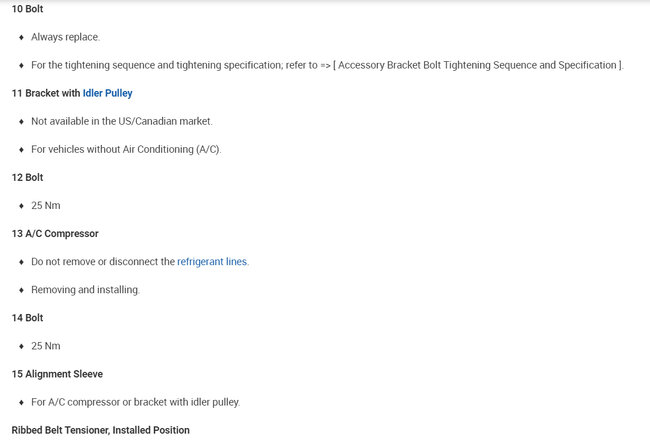Click the 25 Nm under 14 Bolt
The height and width of the screenshot is (446, 650).
(45, 345)
